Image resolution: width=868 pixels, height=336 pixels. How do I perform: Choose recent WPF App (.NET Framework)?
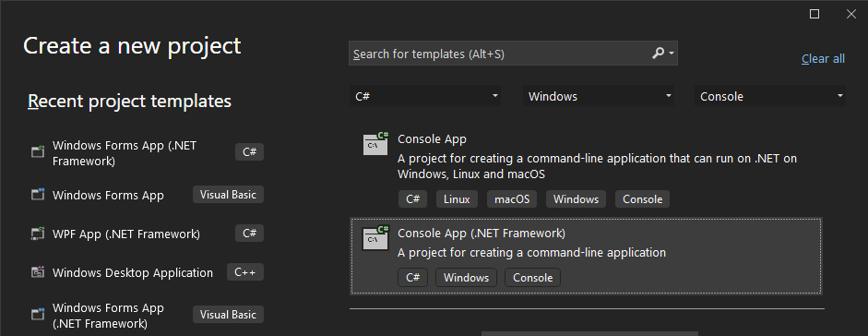click(x=147, y=234)
